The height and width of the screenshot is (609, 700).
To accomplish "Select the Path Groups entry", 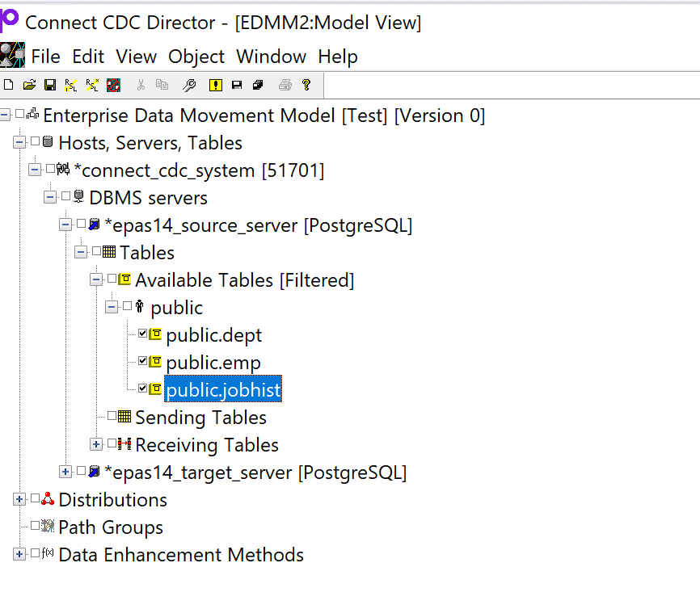I will click(x=111, y=527).
